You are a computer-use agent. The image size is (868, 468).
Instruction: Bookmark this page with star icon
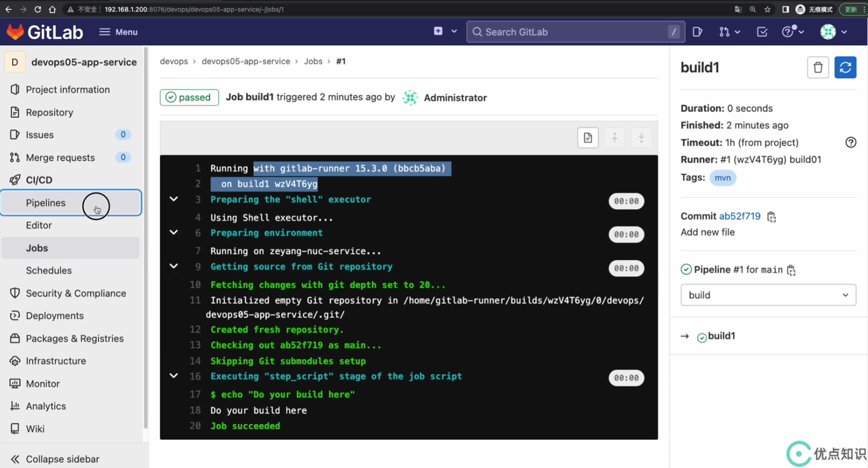[x=767, y=9]
